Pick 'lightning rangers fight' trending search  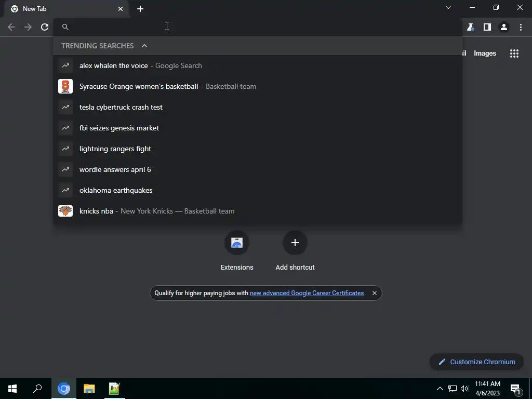click(258, 149)
